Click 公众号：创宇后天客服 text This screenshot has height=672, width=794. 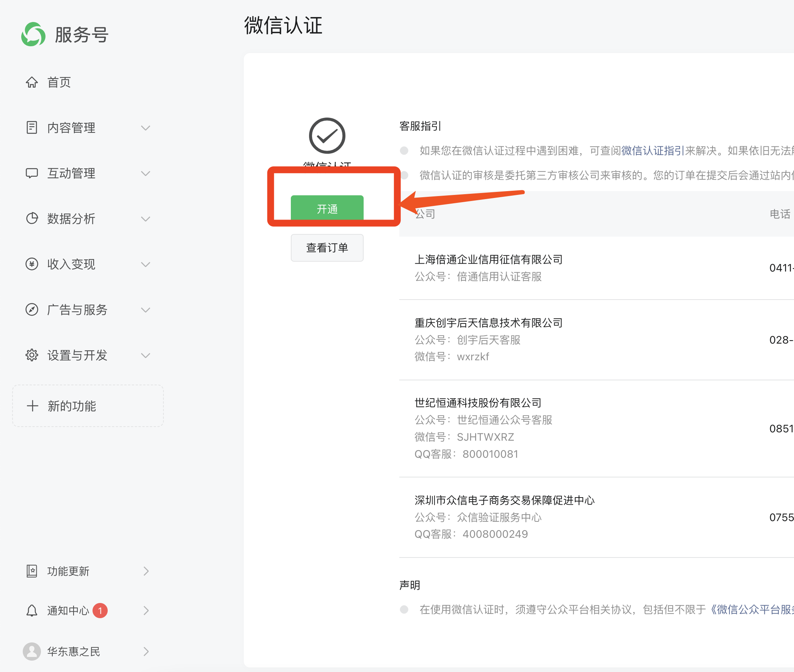[467, 340]
